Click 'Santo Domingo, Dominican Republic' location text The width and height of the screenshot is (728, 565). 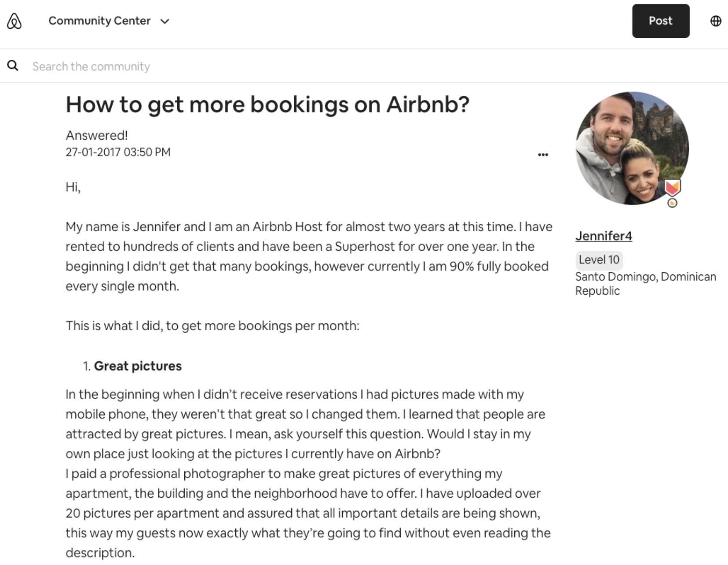pyautogui.click(x=646, y=284)
